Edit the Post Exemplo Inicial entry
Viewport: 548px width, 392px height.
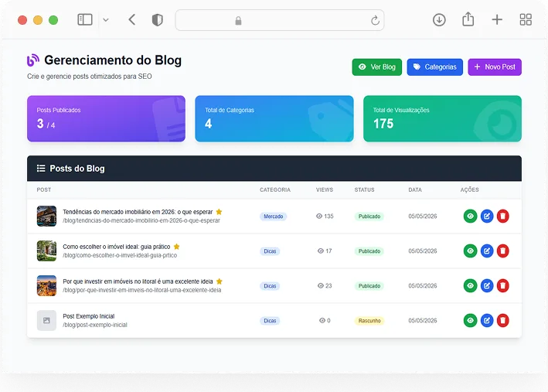pos(486,320)
